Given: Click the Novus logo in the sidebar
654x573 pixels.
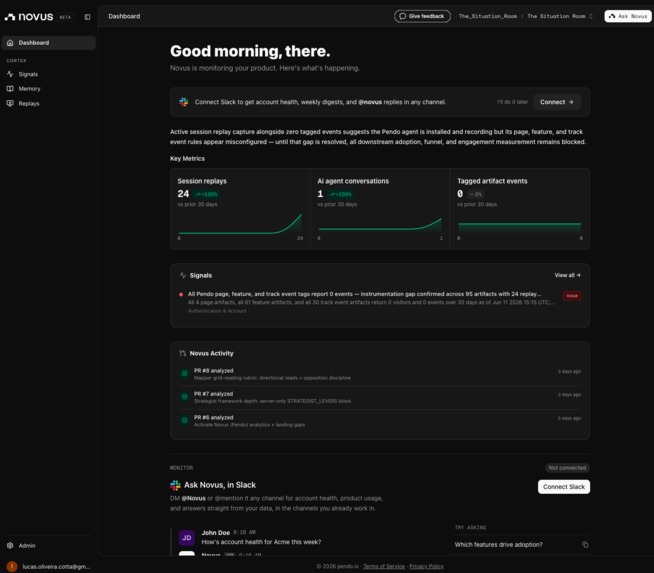Looking at the screenshot, I should pos(28,17).
